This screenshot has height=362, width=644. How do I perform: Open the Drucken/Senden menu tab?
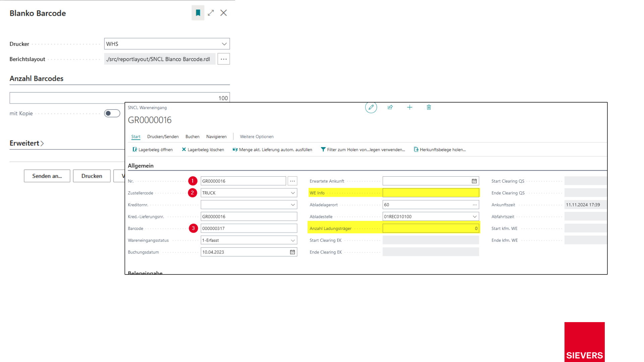pos(163,137)
